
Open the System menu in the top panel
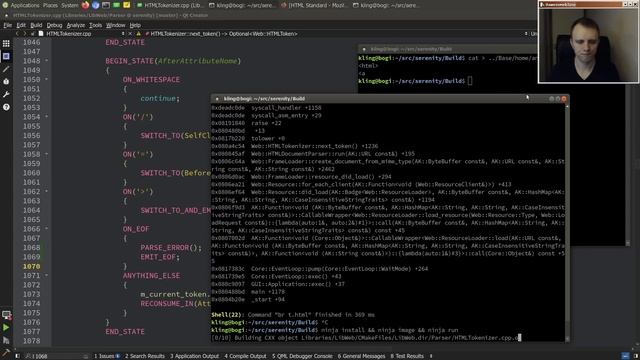[70, 5]
